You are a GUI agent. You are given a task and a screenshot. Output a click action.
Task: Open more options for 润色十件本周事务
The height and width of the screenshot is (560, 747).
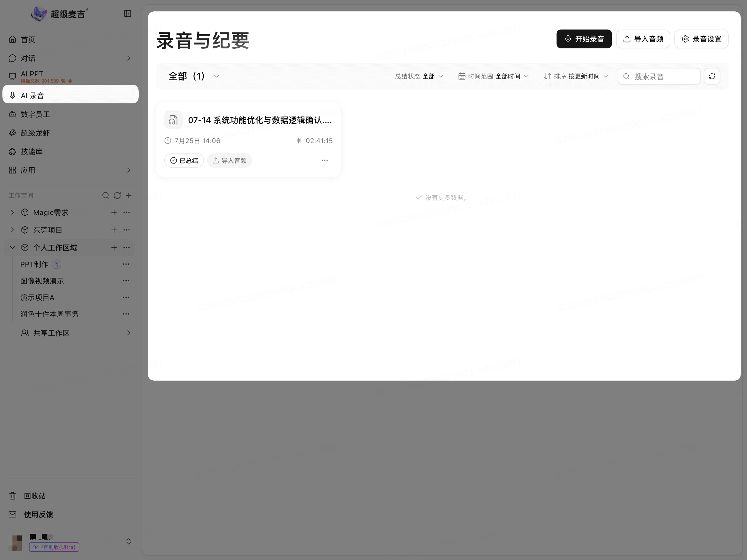(126, 314)
